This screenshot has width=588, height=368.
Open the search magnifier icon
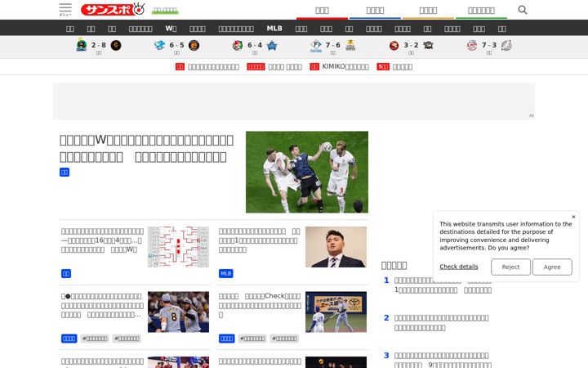tap(523, 10)
